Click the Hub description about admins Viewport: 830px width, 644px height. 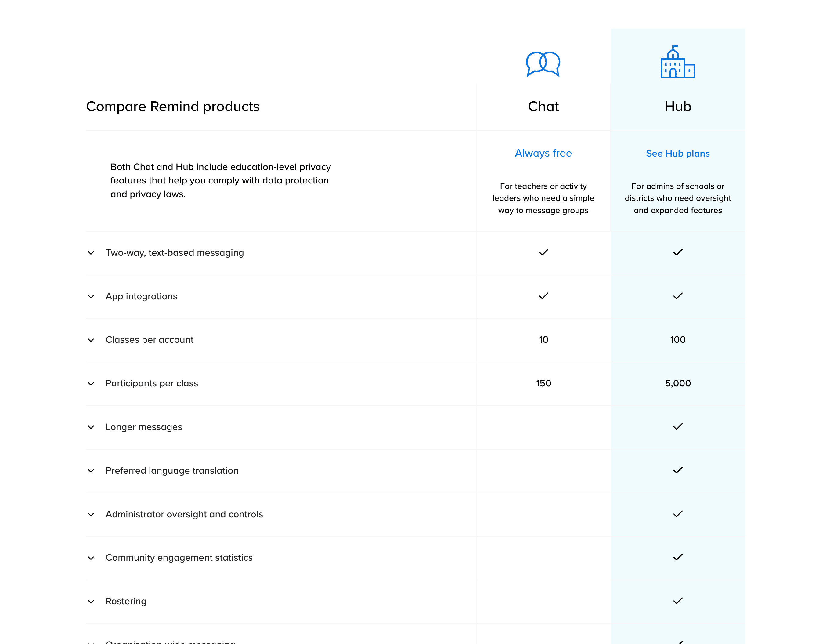coord(678,198)
